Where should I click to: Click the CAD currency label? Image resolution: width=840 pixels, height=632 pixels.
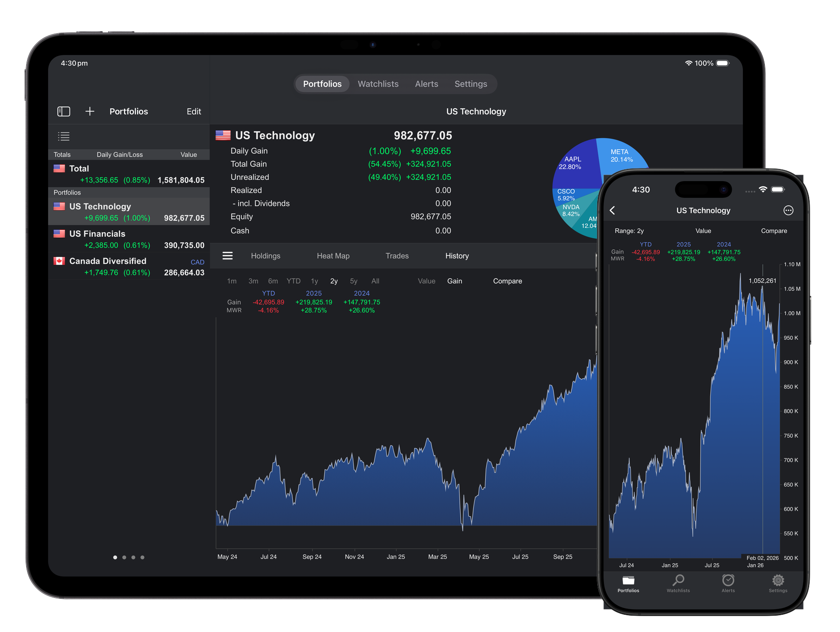point(197,262)
